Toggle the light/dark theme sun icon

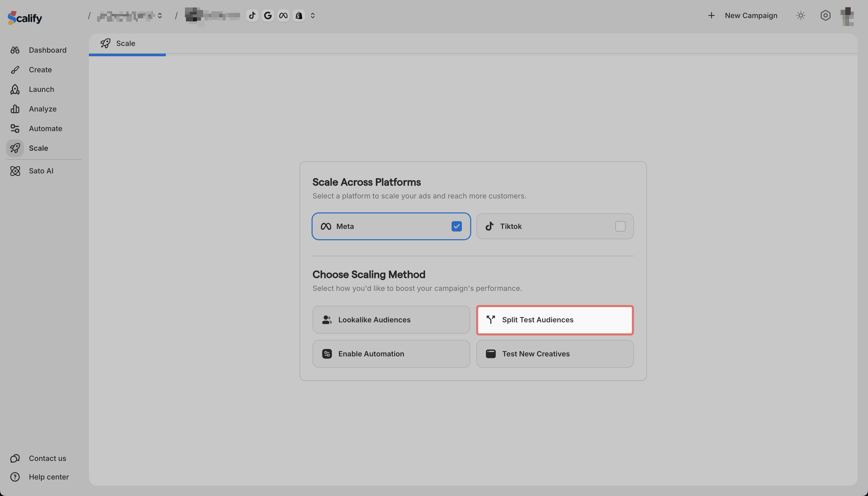pos(801,16)
